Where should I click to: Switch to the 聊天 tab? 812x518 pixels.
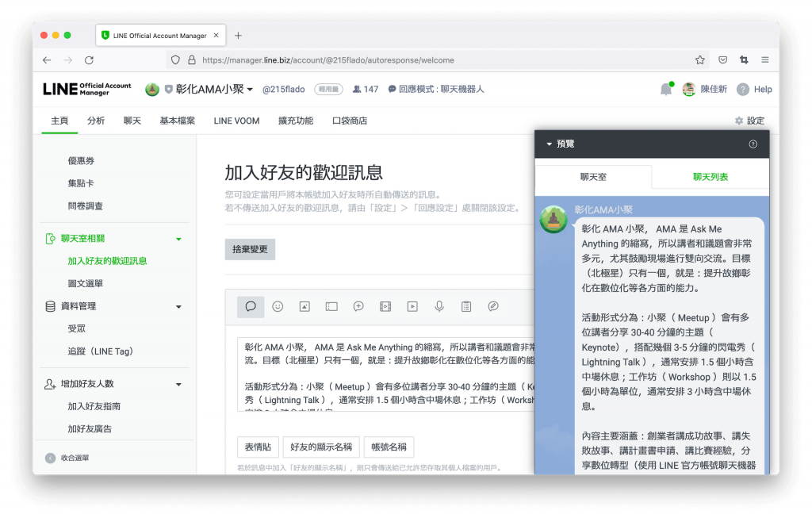(132, 121)
